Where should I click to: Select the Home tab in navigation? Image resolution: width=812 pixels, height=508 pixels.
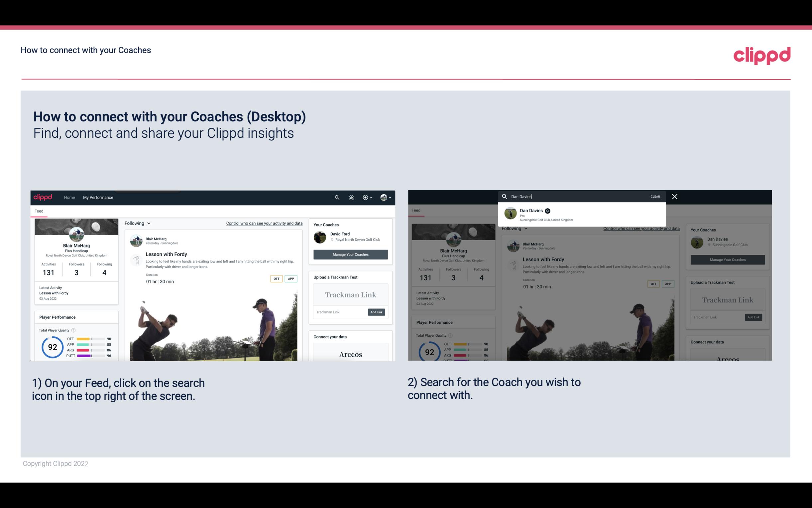[x=70, y=197]
